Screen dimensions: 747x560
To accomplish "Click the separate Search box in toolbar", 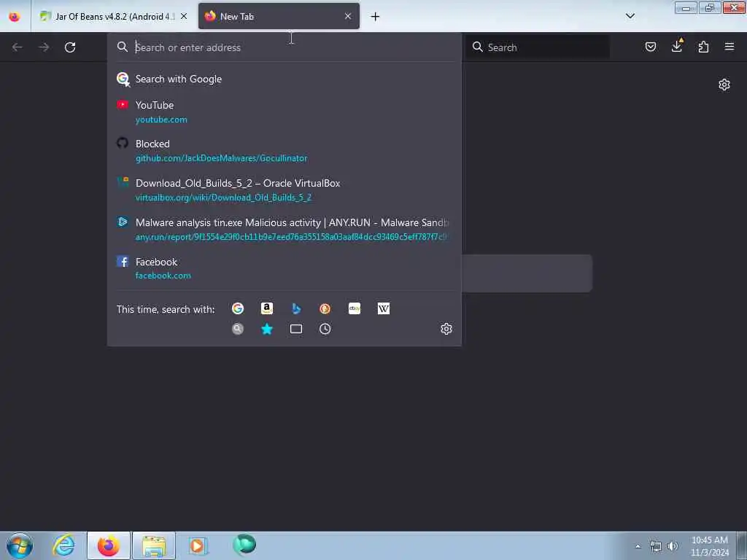I will [x=538, y=47].
